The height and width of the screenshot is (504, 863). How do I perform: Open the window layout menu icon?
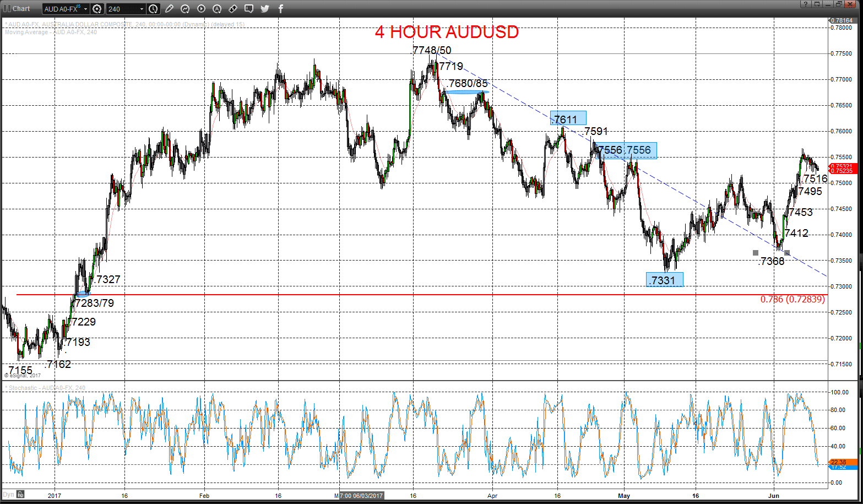coord(816,4)
